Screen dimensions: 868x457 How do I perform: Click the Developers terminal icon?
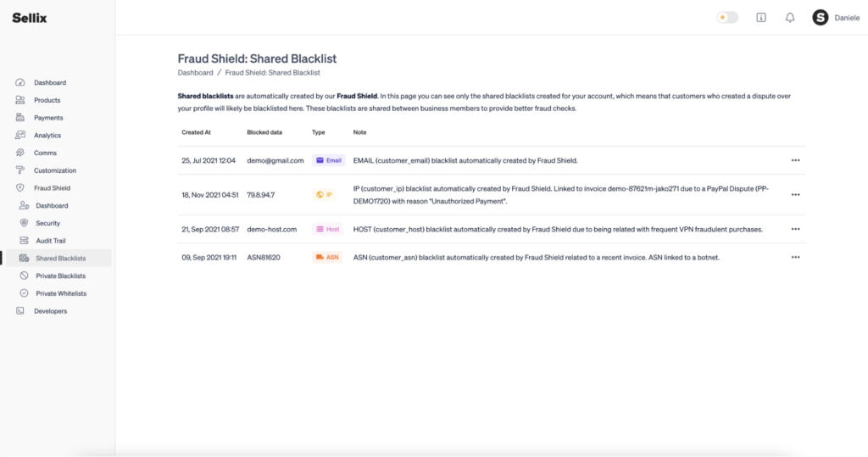[x=20, y=311]
